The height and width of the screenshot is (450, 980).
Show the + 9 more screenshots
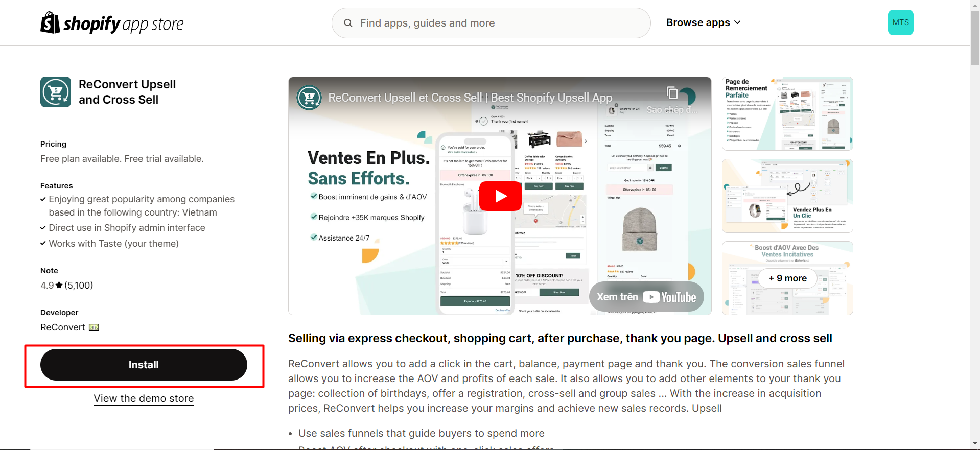tap(787, 278)
